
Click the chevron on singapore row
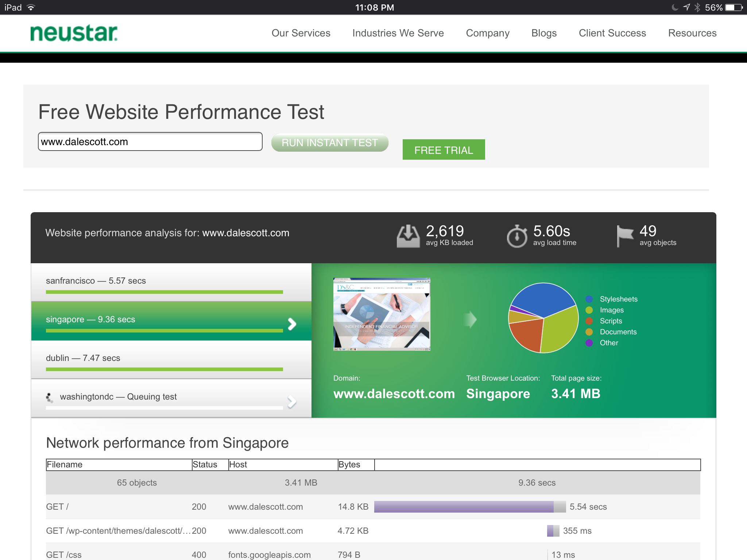292,324
